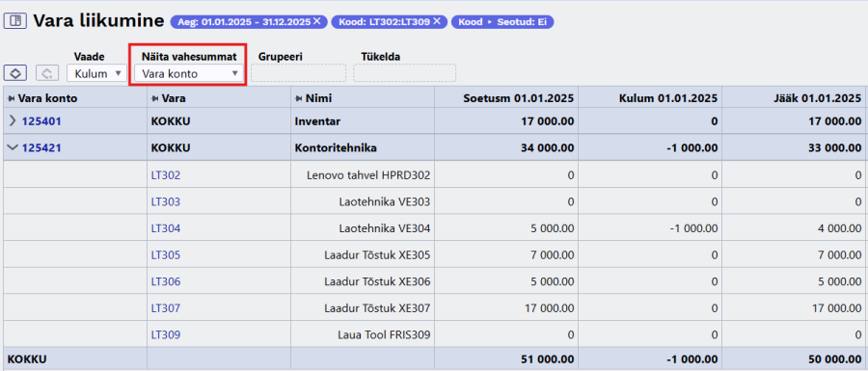This screenshot has width=868, height=371.
Task: Click the 7 000.00 balance in LT305 row
Action: point(840,255)
